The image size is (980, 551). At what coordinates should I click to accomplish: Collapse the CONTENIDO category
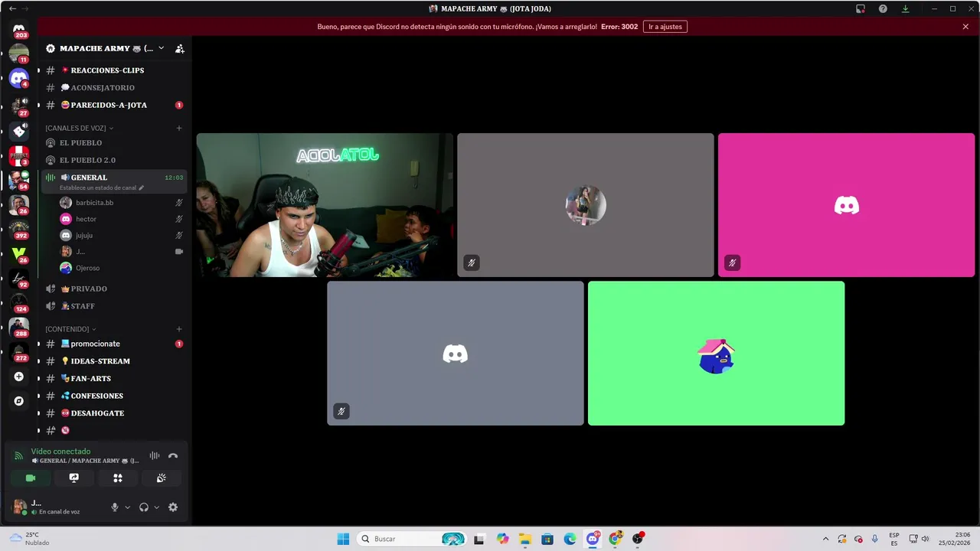click(x=70, y=329)
